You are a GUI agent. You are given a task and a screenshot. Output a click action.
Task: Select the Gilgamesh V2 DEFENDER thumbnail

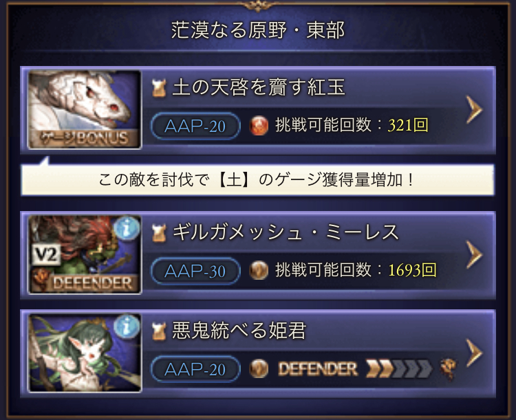(x=85, y=254)
